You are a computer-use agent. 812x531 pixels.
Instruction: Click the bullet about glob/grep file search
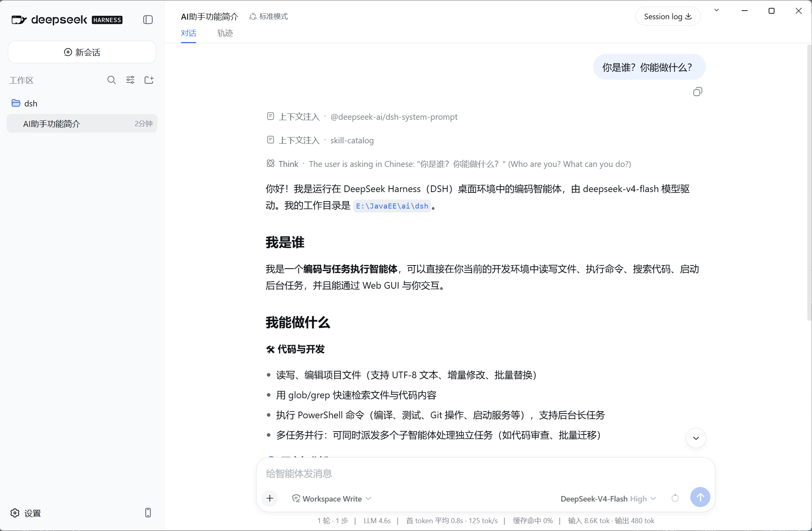click(x=356, y=395)
